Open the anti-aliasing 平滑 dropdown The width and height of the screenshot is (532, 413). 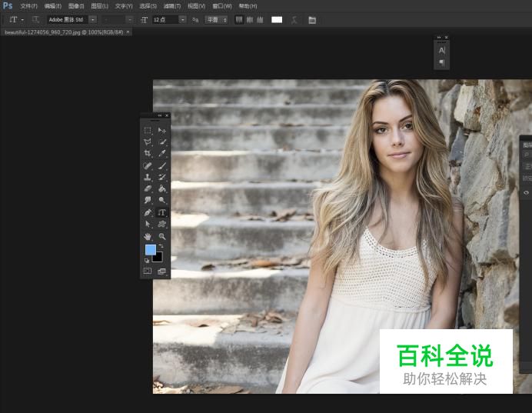coord(216,19)
